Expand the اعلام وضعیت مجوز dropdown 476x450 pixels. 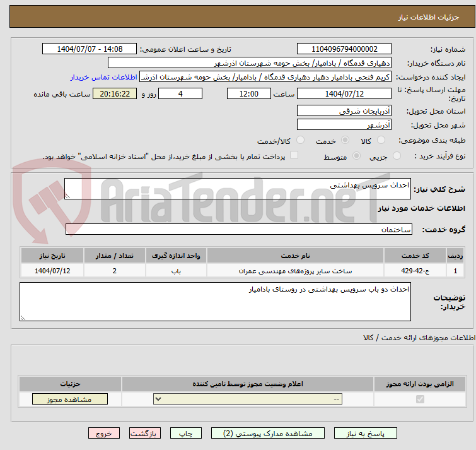248,399
